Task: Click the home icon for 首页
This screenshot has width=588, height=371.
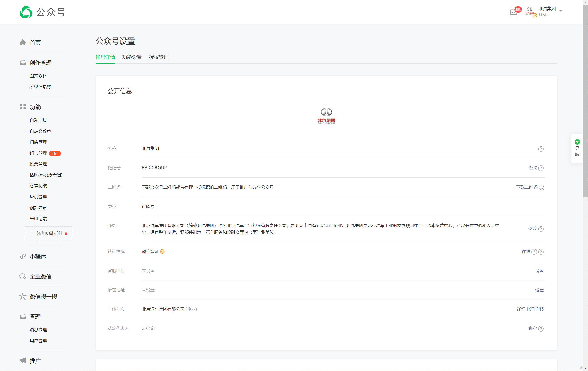Action: pyautogui.click(x=23, y=43)
